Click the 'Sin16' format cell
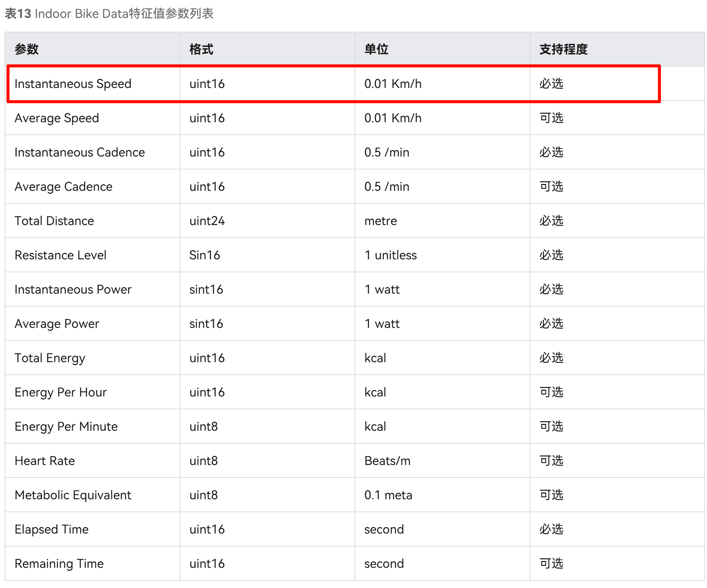 tap(204, 255)
